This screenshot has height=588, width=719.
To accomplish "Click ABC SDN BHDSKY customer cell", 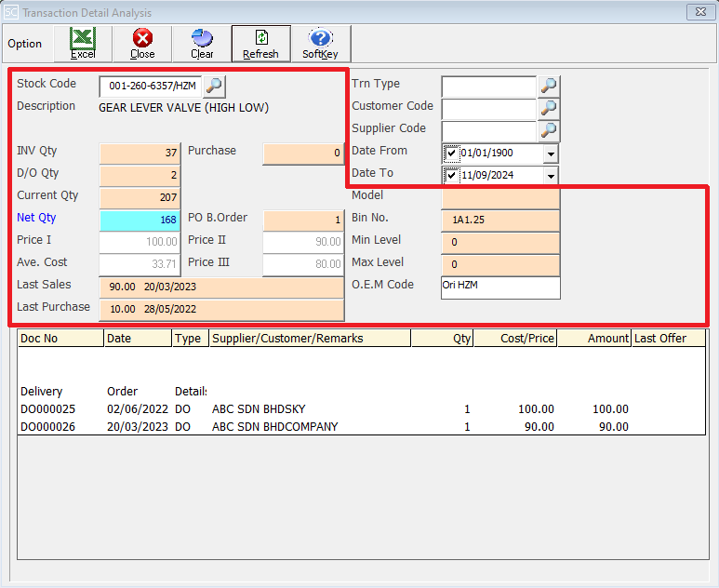I will pos(259,409).
